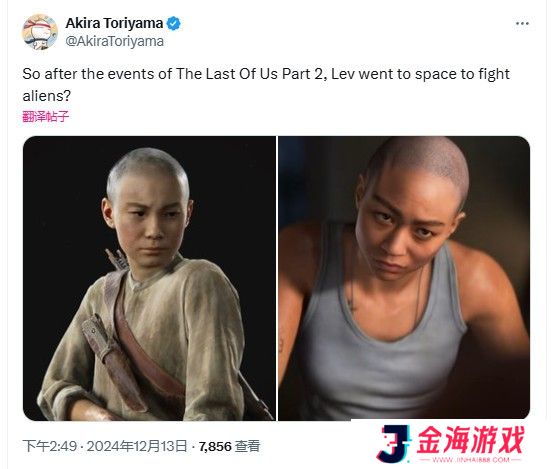Viewport: 551px width, 469px height.
Task: Click the 2024年12月13日 post date
Action: [137, 446]
